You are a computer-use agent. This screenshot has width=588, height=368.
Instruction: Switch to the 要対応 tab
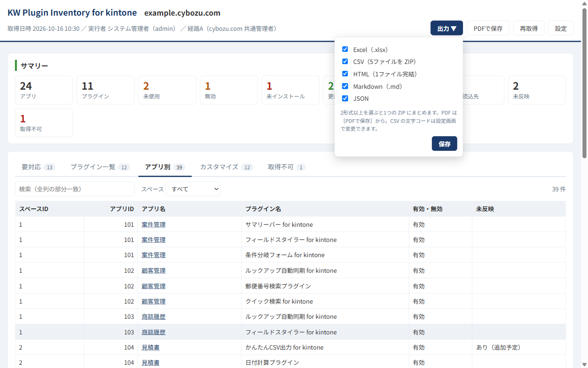pyautogui.click(x=39, y=167)
